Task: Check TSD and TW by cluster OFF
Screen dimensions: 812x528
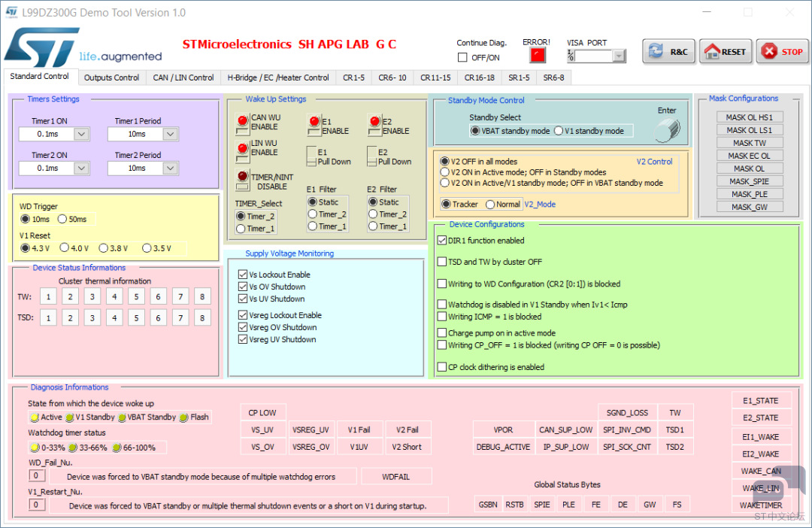Action: click(x=442, y=262)
